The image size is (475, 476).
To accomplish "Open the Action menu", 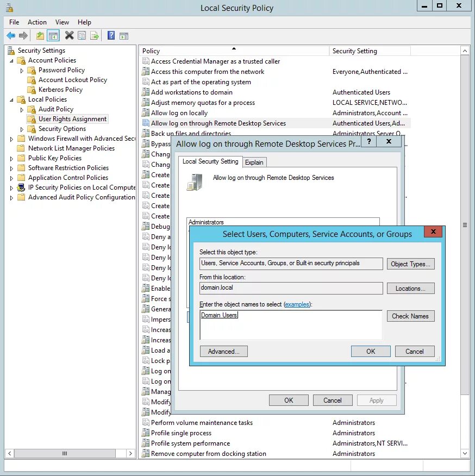I will click(37, 22).
